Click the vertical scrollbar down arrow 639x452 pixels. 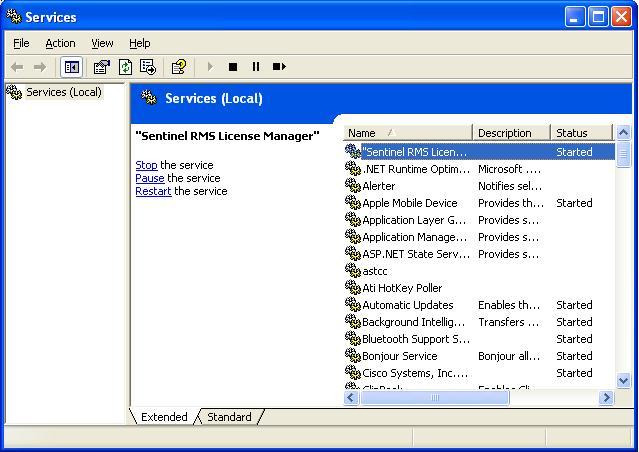(624, 380)
